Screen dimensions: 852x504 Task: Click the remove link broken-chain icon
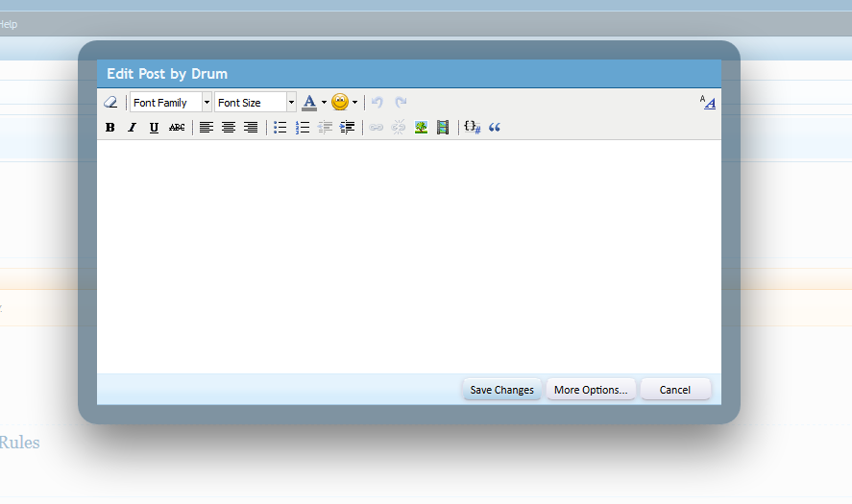click(399, 127)
